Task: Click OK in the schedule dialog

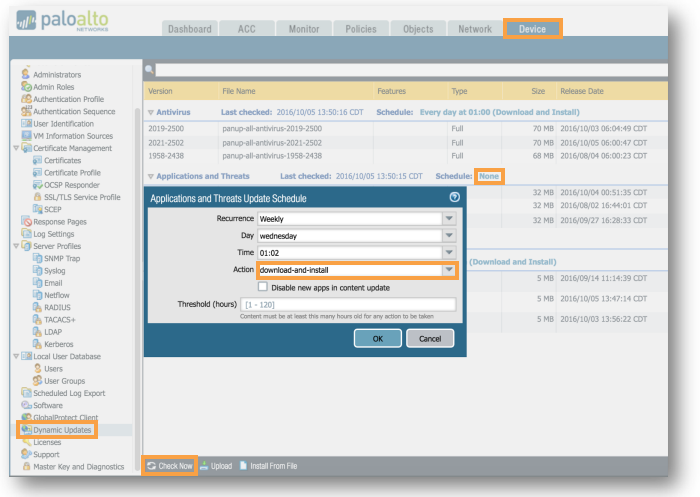Action: 377,339
